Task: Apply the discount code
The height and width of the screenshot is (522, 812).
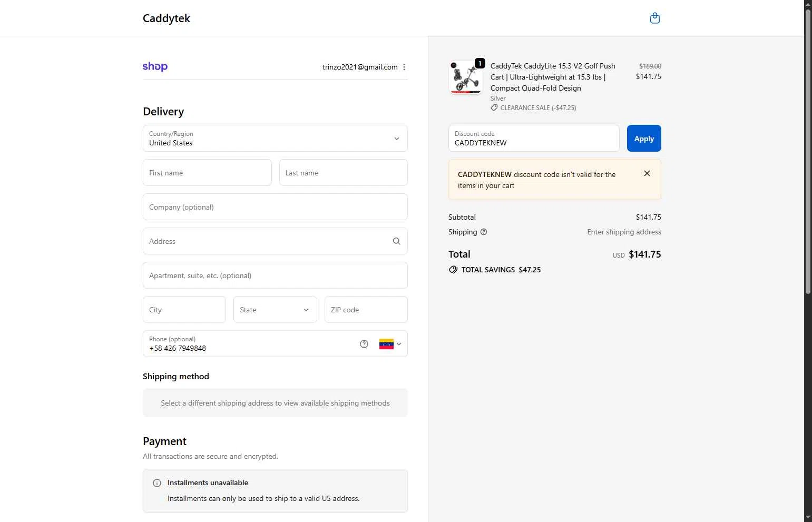Action: (644, 139)
